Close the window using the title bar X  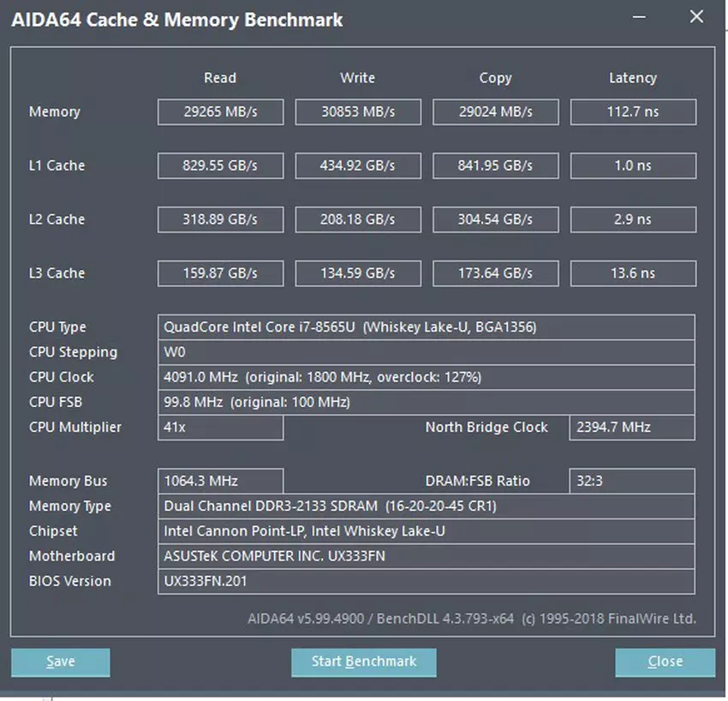pyautogui.click(x=696, y=17)
